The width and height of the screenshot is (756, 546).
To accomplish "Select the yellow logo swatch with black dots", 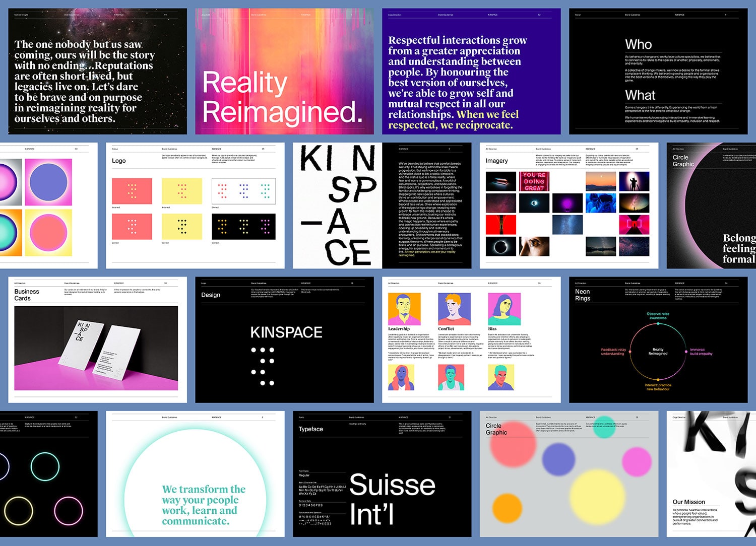I will click(181, 227).
